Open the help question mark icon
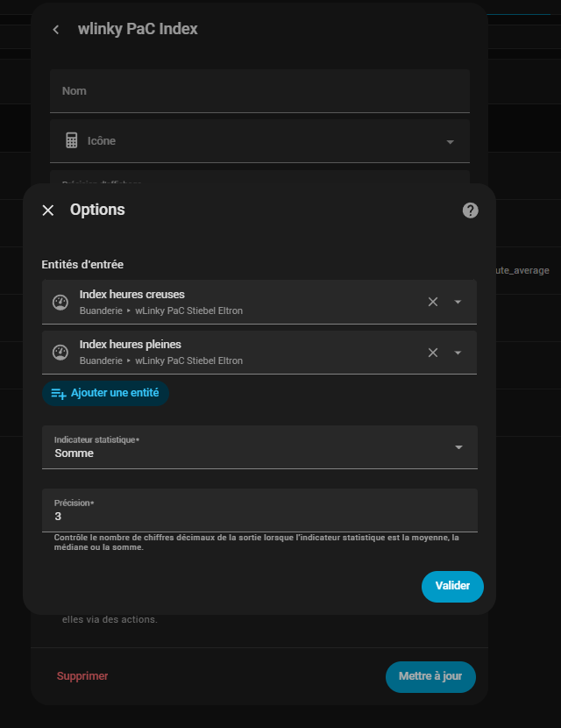561x728 pixels. [x=471, y=211]
